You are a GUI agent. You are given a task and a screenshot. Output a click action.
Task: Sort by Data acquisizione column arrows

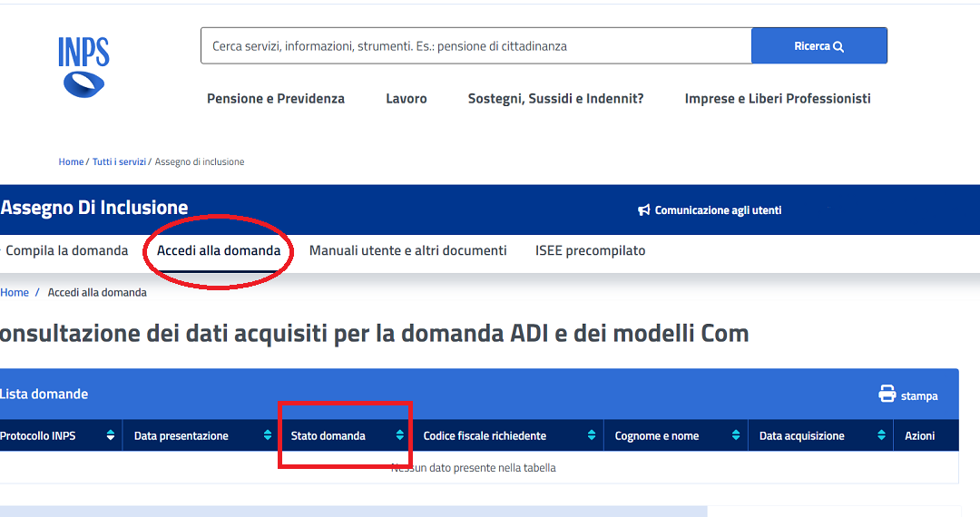[881, 435]
